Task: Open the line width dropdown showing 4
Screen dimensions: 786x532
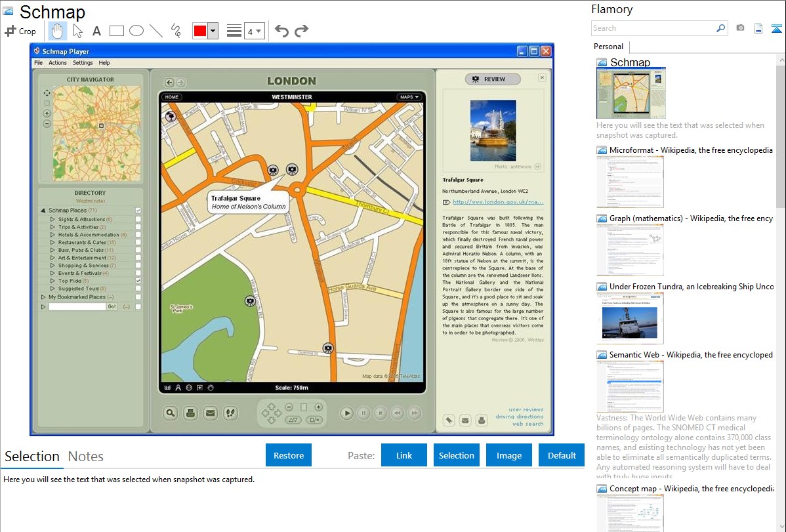Action: tap(254, 31)
